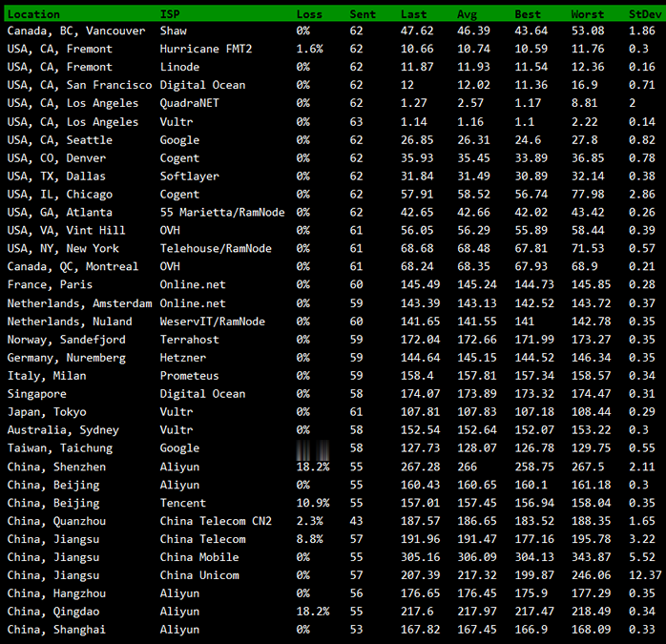The height and width of the screenshot is (644, 666).
Task: Click 'USA, CA, Seattle' location
Action: 60,140
